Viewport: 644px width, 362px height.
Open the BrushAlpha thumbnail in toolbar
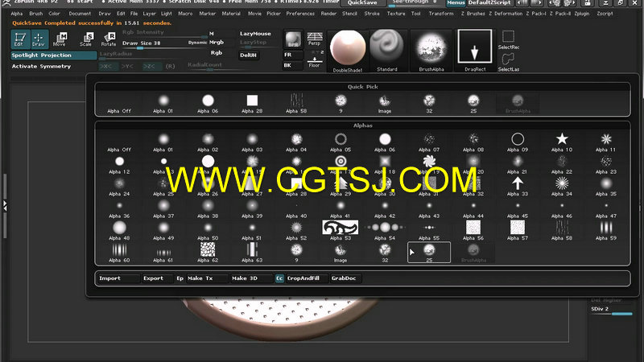click(431, 51)
